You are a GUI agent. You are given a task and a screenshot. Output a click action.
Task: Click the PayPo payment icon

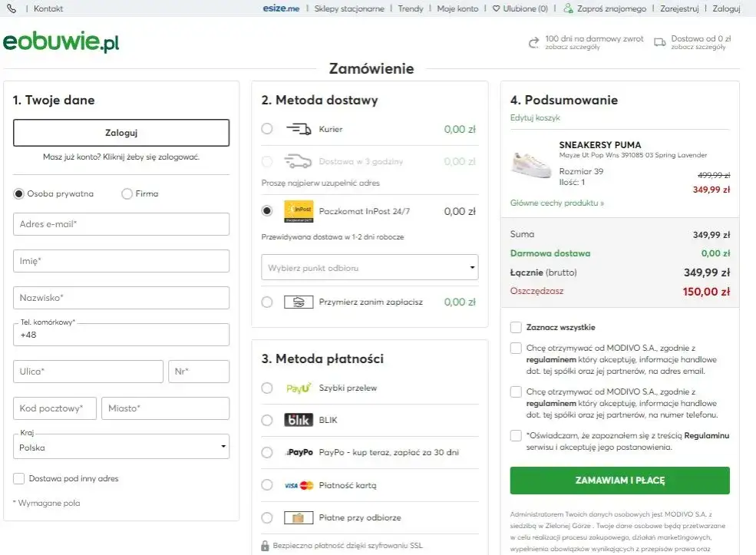(301, 452)
